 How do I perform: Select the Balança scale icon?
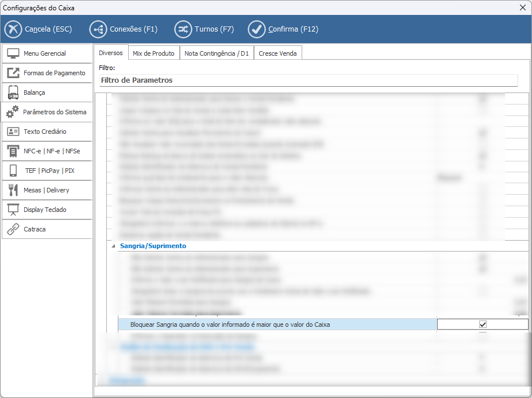pos(13,92)
